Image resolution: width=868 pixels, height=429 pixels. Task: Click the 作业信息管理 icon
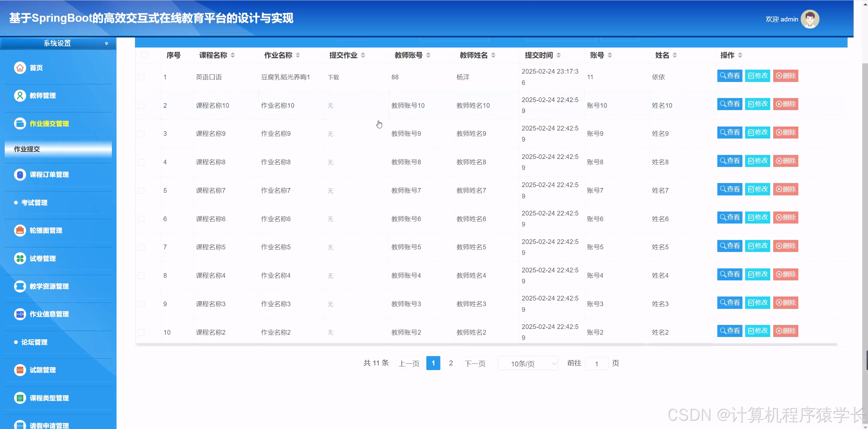20,314
